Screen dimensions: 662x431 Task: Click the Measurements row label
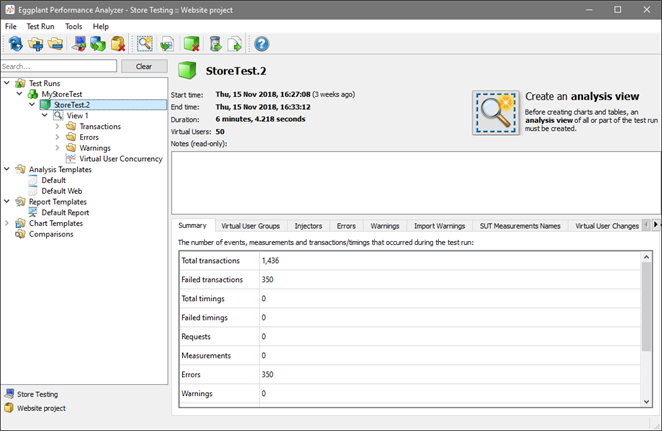206,355
